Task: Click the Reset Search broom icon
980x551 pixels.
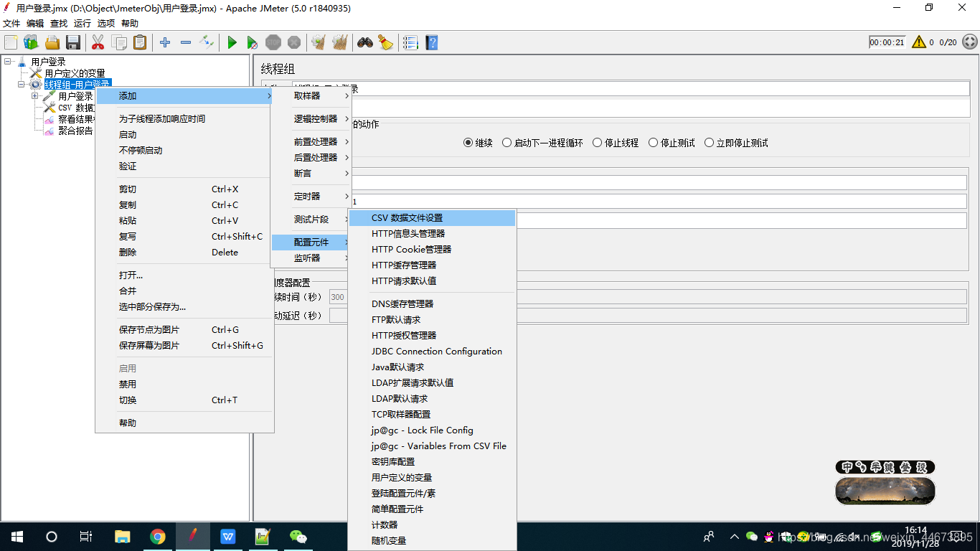Action: 386,42
